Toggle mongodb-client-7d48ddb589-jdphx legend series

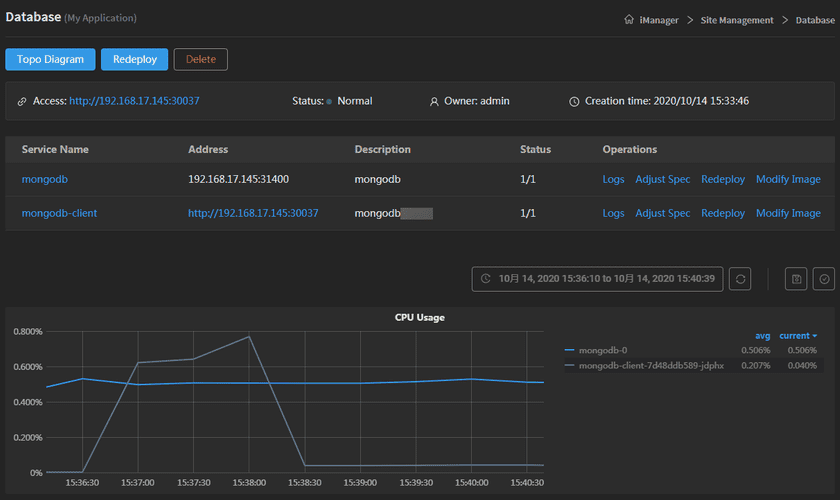[x=643, y=365]
